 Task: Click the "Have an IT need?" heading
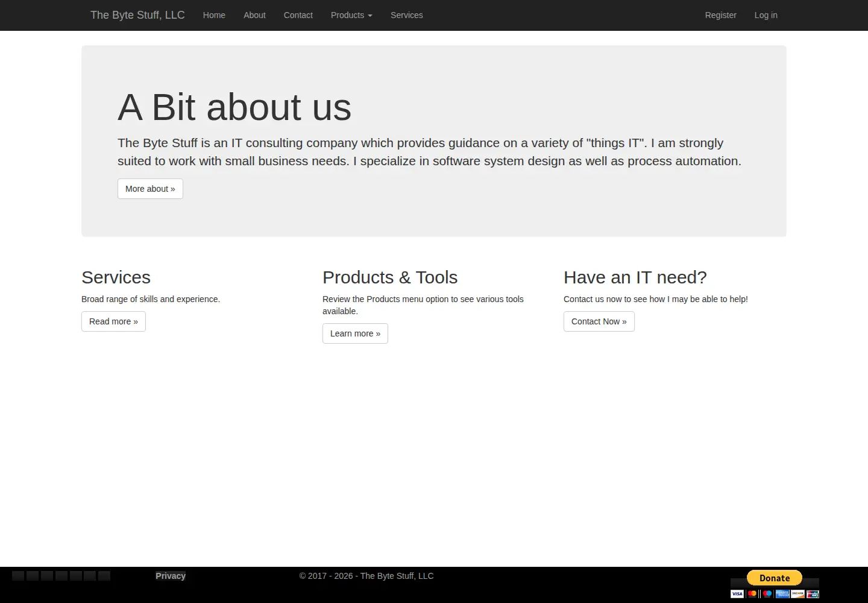635,277
